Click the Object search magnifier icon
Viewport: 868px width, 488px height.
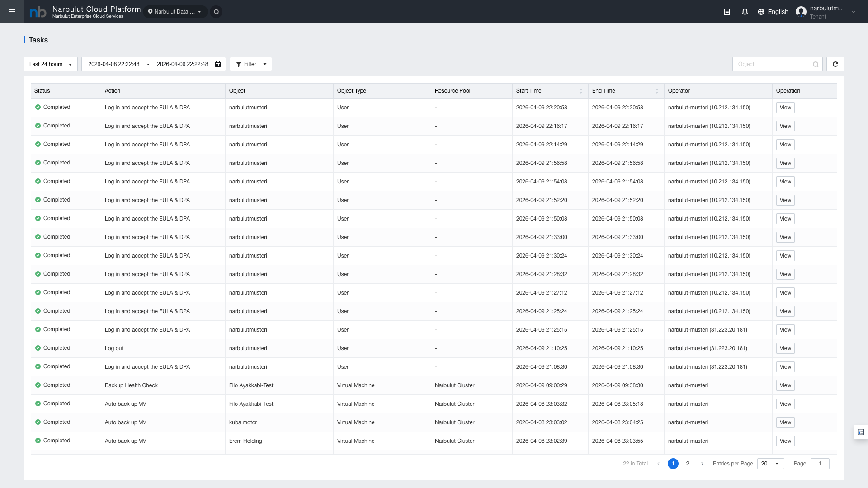(816, 64)
